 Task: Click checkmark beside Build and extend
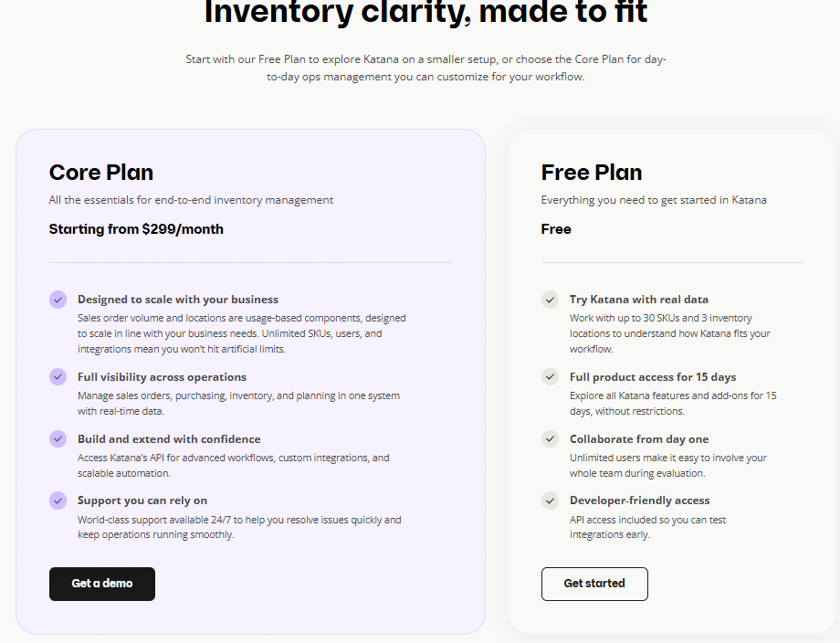(58, 439)
